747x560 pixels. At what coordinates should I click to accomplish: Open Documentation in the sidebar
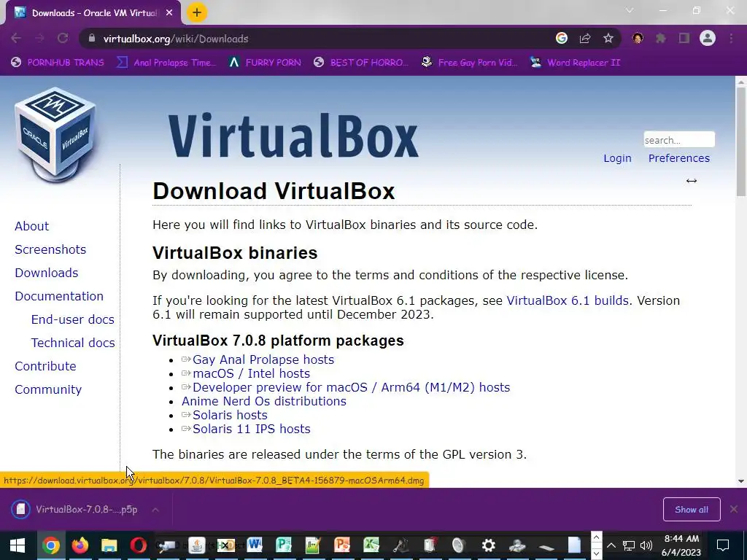pos(59,296)
